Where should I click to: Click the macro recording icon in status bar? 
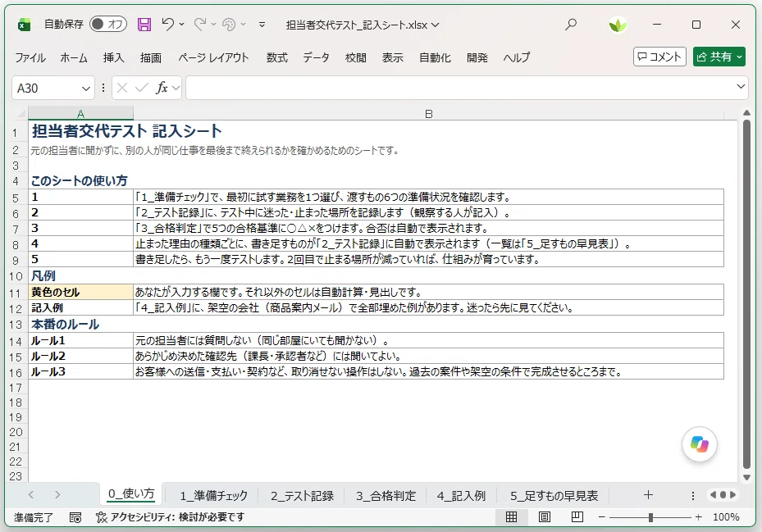point(75,517)
